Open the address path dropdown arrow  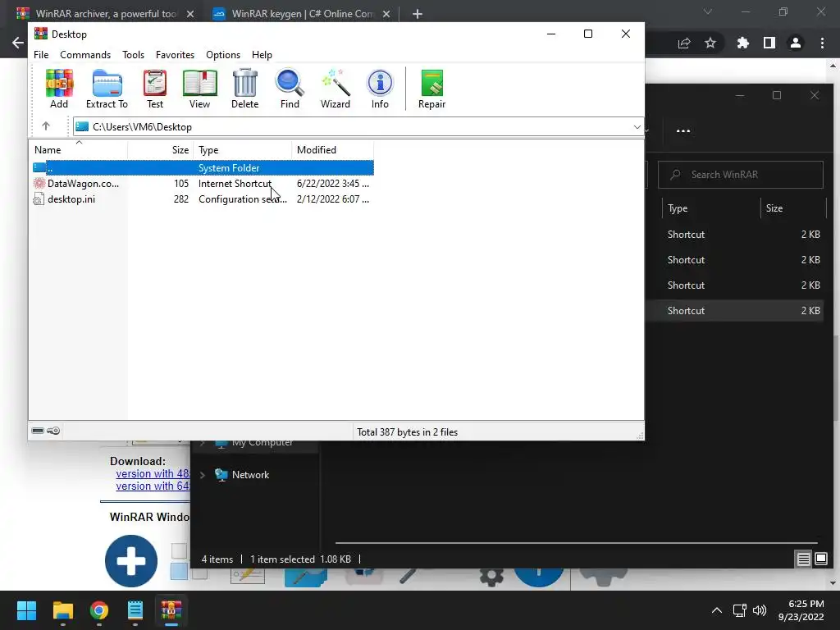pyautogui.click(x=637, y=127)
